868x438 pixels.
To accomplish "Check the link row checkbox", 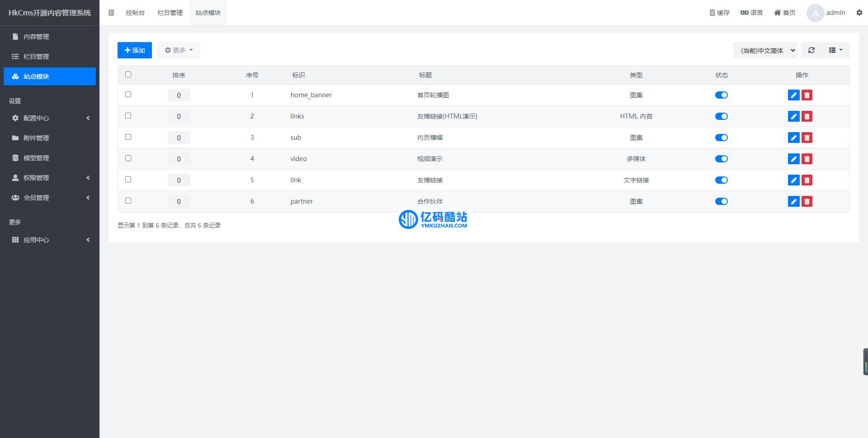I will [x=128, y=180].
